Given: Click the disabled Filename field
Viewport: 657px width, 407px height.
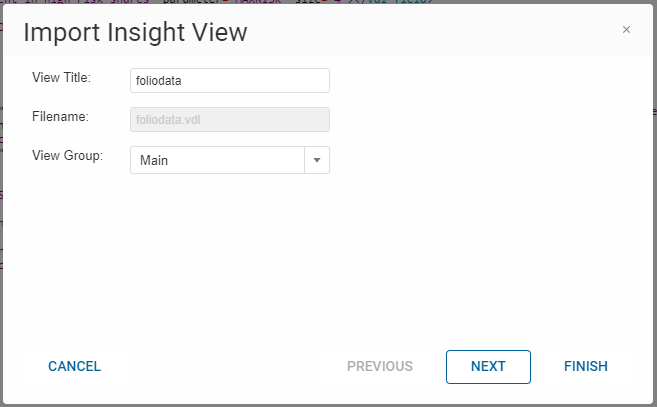Looking at the screenshot, I should click(230, 120).
